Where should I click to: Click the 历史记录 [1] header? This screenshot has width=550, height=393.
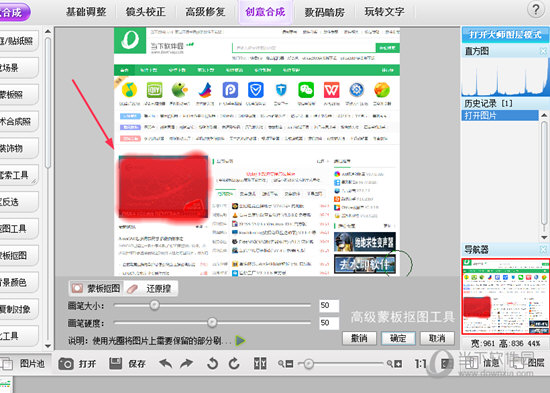pyautogui.click(x=488, y=104)
